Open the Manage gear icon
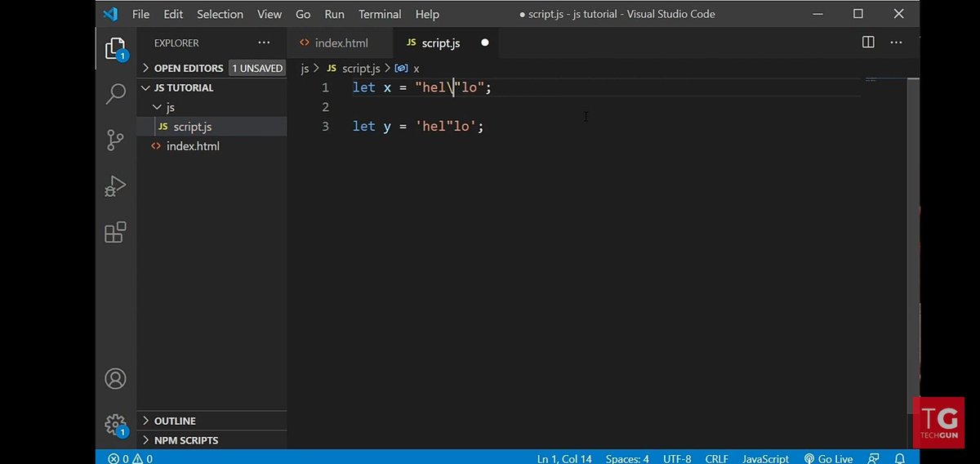This screenshot has height=464, width=980. [116, 425]
